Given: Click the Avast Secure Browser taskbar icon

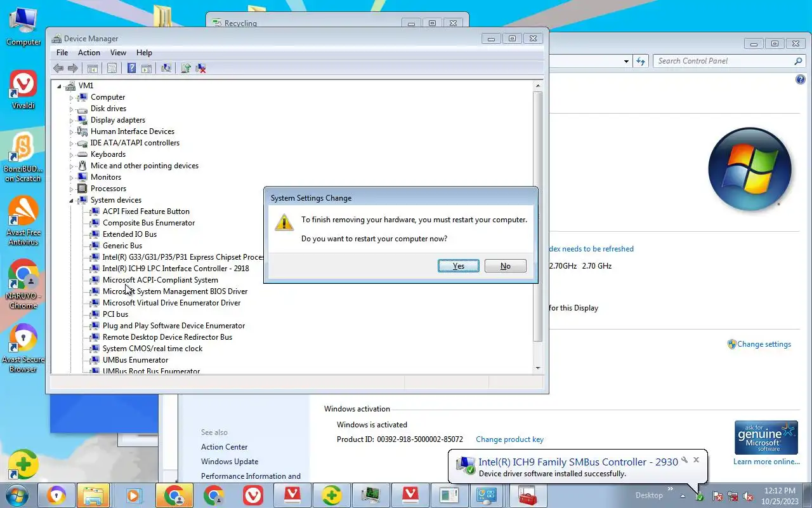Looking at the screenshot, I should pyautogui.click(x=56, y=495).
